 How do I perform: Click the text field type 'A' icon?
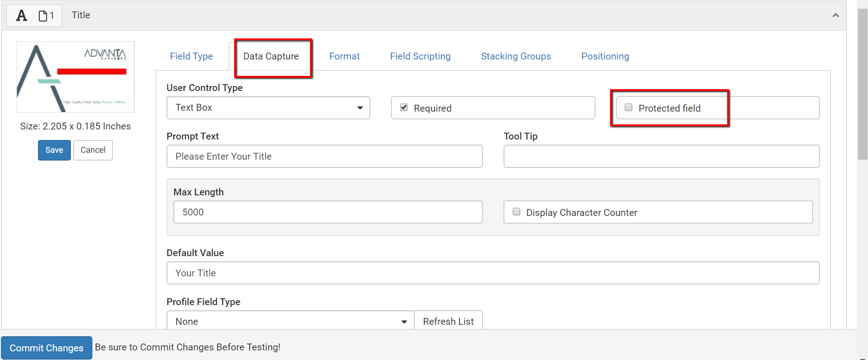tap(21, 16)
